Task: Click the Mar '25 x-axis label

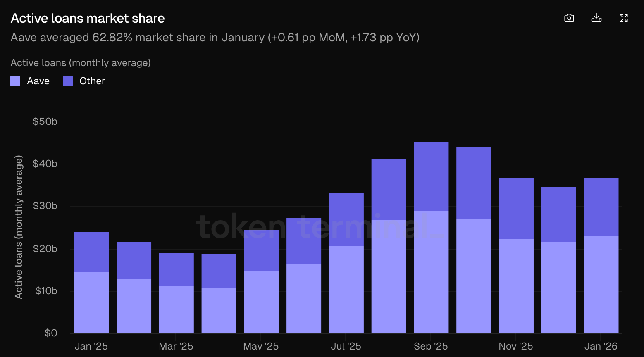Action: click(x=176, y=346)
